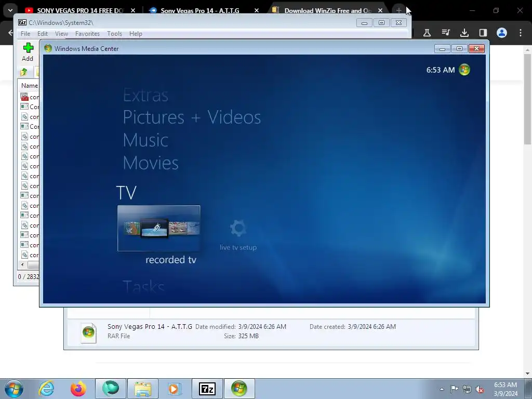Open Favorites menu in 7-Zip window
532x399 pixels.
[x=87, y=34]
